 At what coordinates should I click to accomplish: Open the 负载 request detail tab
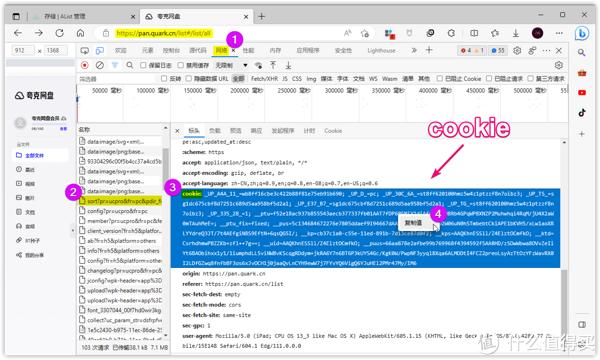(x=215, y=131)
